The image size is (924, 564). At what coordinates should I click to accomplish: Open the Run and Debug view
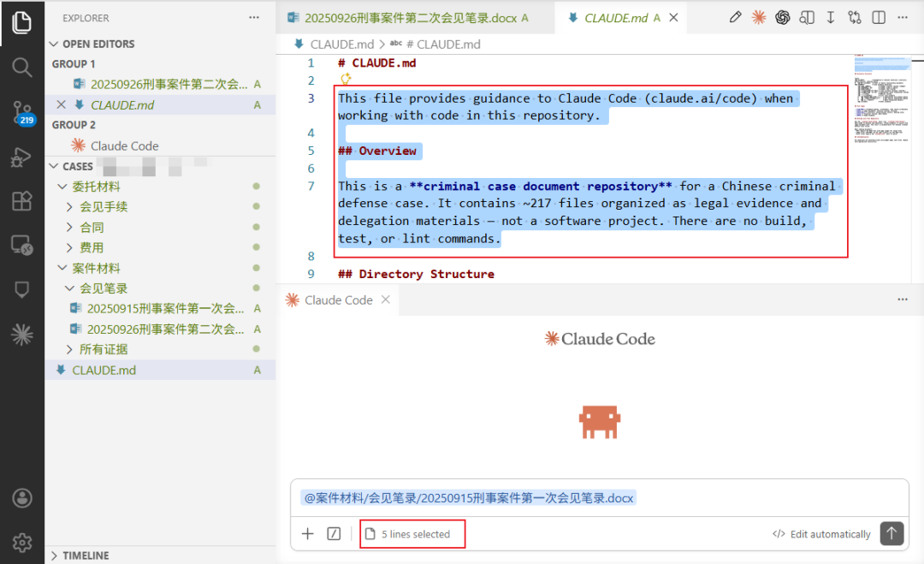click(21, 157)
